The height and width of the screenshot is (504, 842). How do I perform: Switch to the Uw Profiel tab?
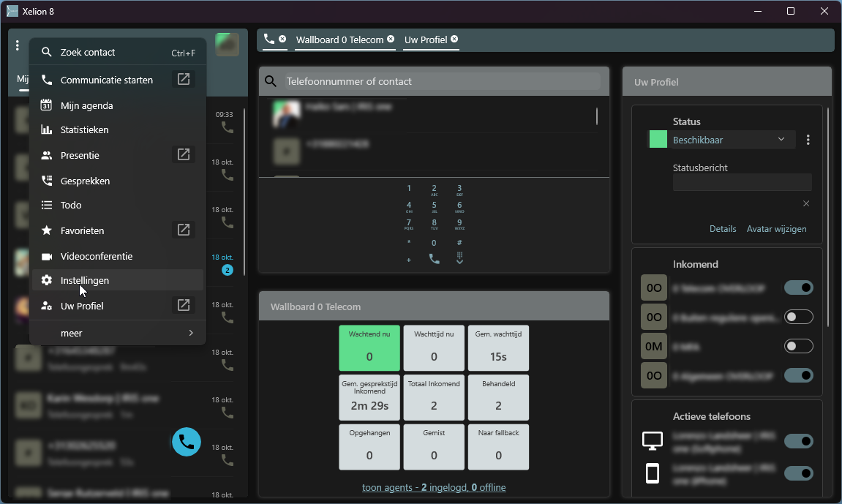[426, 40]
